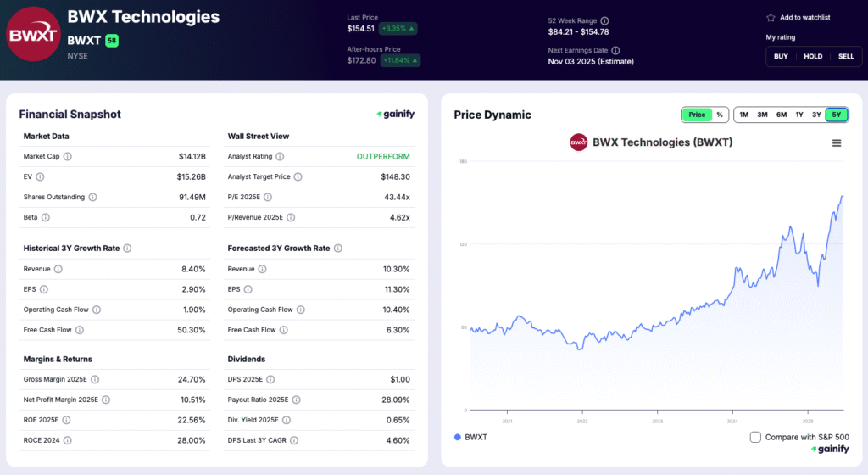The height and width of the screenshot is (475, 868).
Task: Select the 3Y time range
Action: (x=816, y=115)
